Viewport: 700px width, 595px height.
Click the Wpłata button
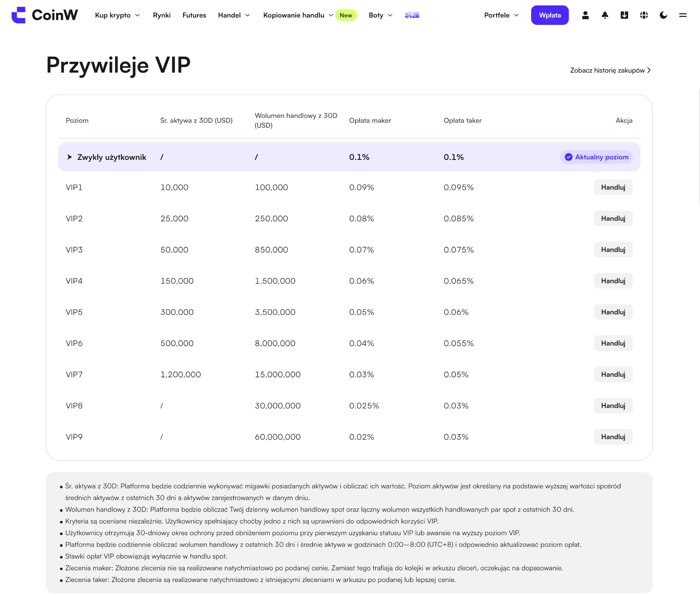point(550,15)
